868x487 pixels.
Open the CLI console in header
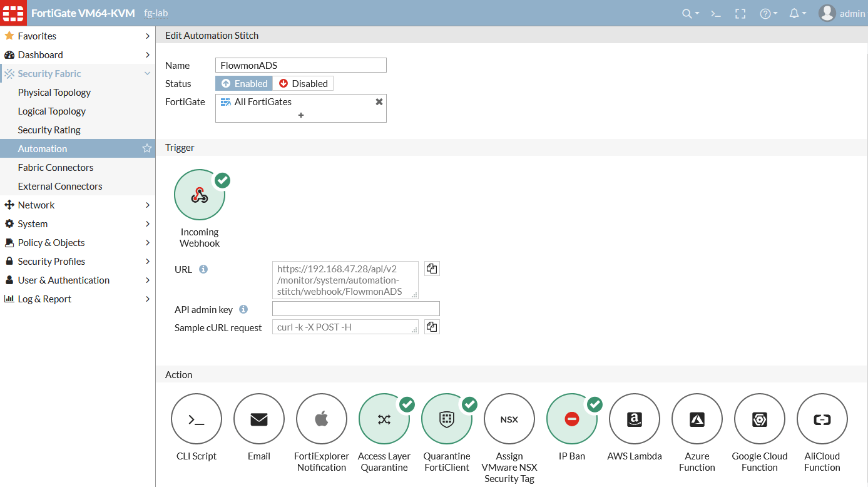(x=717, y=13)
